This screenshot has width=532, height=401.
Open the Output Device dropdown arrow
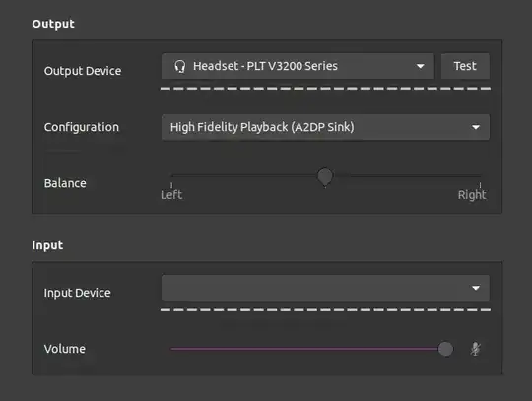[420, 66]
